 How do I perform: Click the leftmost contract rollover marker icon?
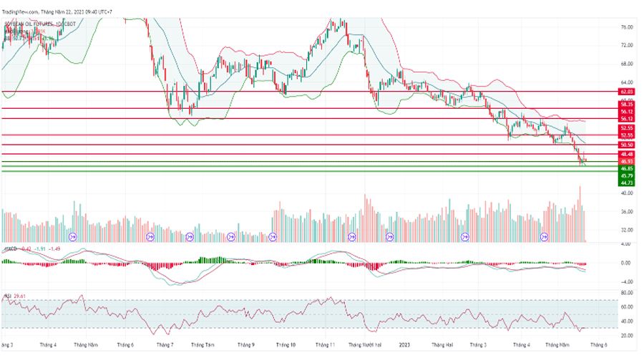coord(72,236)
